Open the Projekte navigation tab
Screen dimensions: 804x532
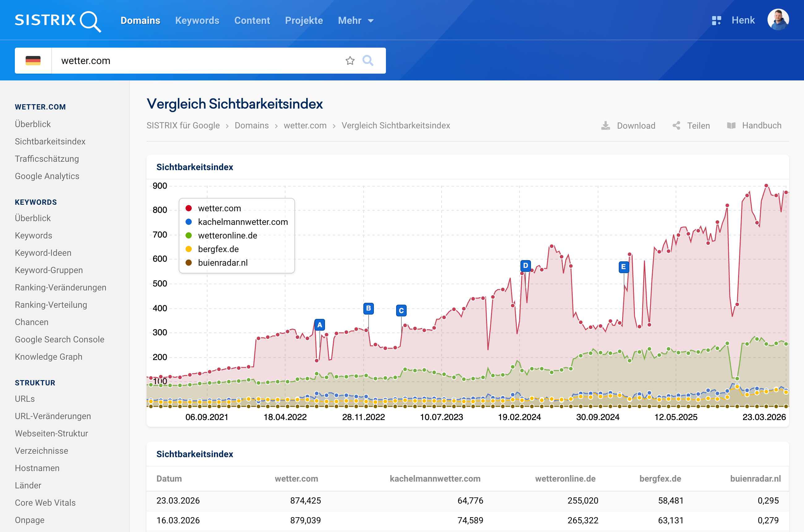(304, 21)
